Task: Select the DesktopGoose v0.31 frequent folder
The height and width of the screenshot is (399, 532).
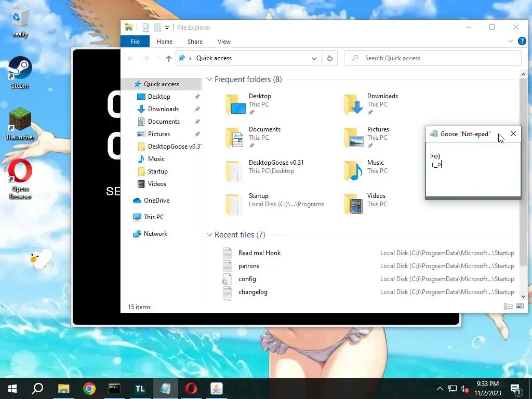Action: pos(265,171)
